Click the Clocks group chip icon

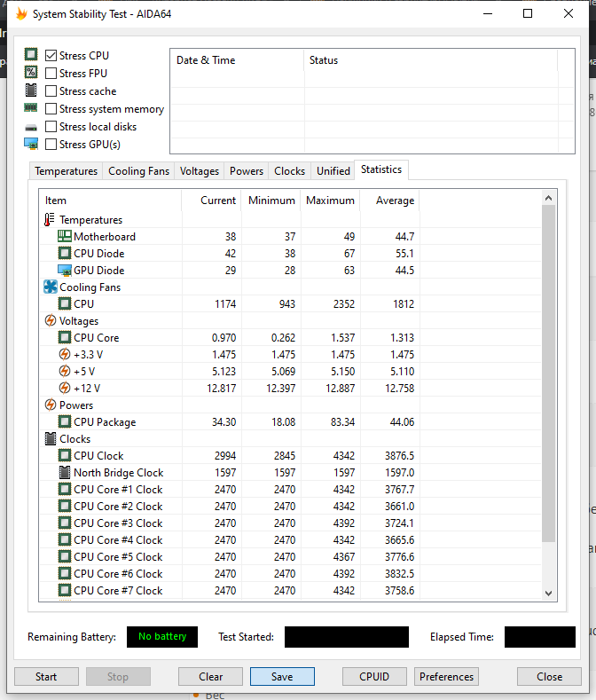51,438
